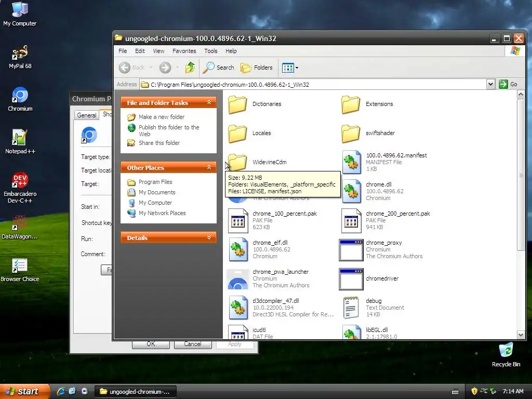Select chrome_100_percent.pak file

(x=272, y=220)
